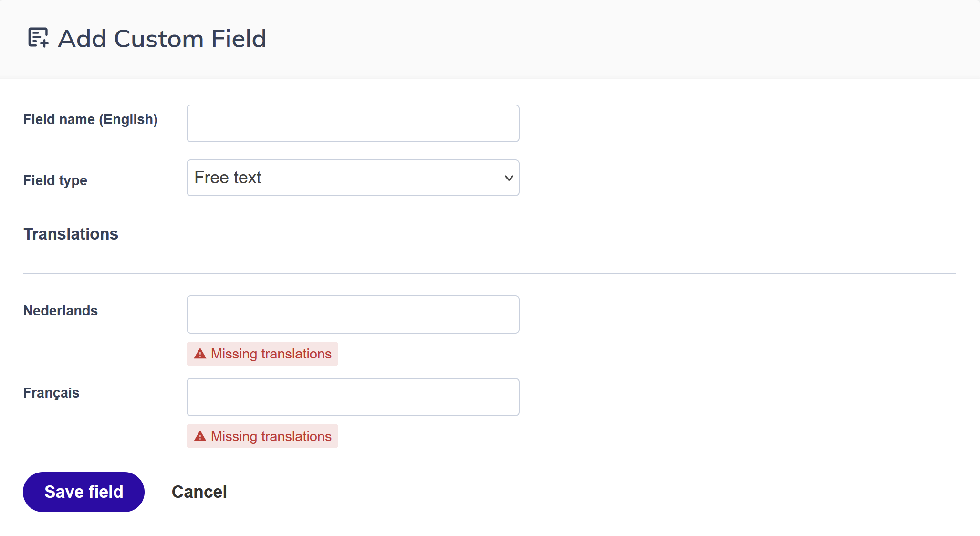
Task: Click Missing translations badge below Nederlands
Action: click(x=262, y=354)
